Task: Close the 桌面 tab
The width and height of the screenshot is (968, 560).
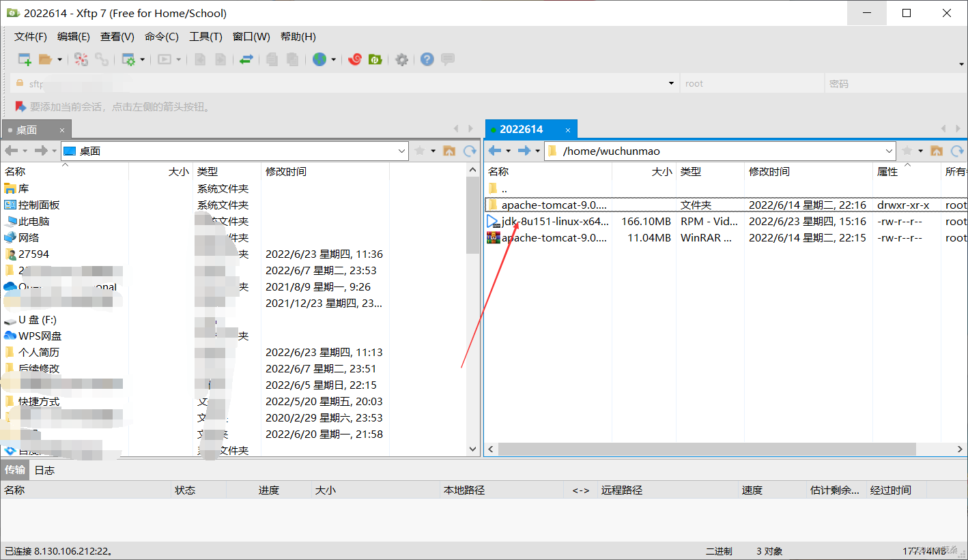Action: pos(61,130)
